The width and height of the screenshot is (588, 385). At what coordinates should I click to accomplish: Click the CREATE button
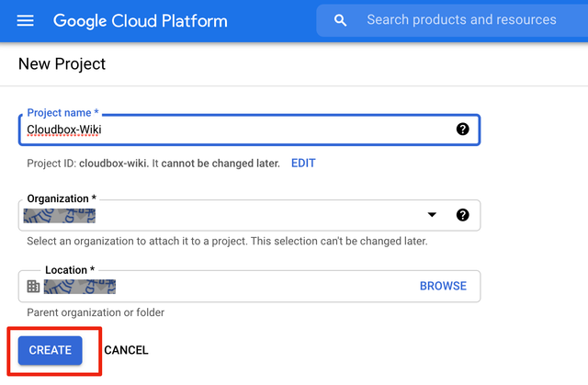coord(51,350)
